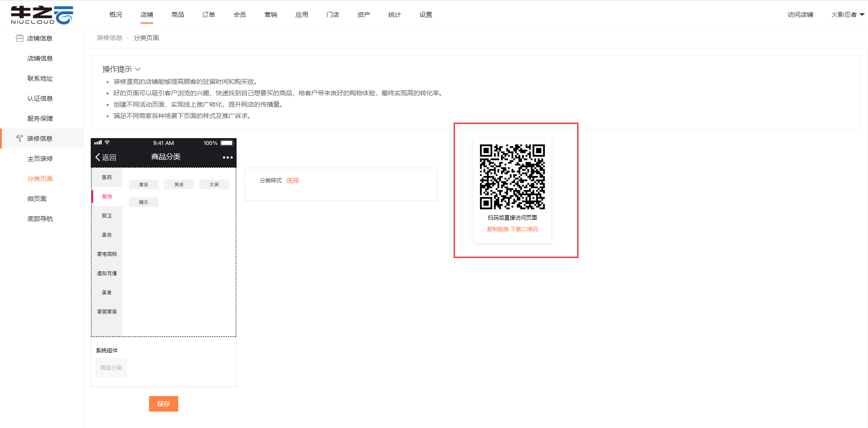Click the 睡衣 subcategory tag
Screen dimensions: 868x428
tap(144, 202)
